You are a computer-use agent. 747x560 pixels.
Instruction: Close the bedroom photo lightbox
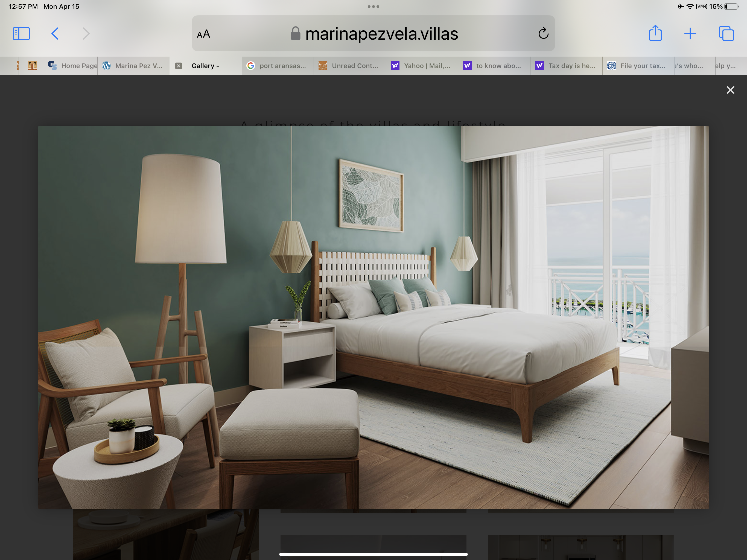(x=730, y=90)
